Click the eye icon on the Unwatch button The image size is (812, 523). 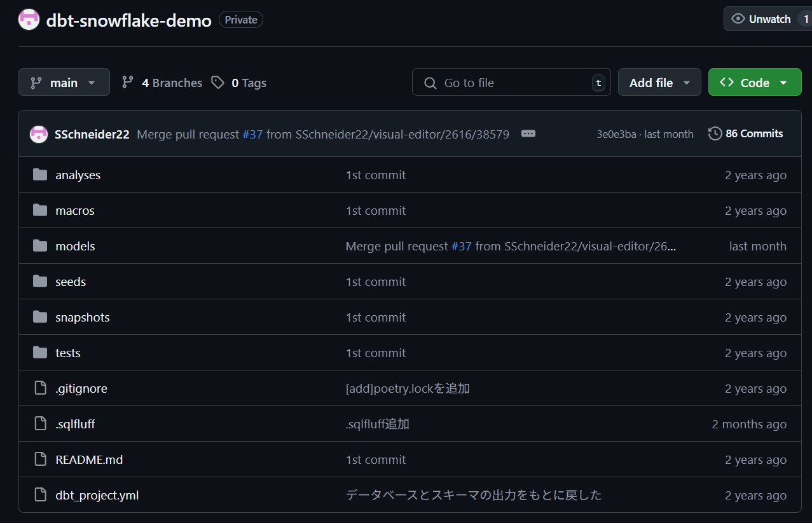738,19
